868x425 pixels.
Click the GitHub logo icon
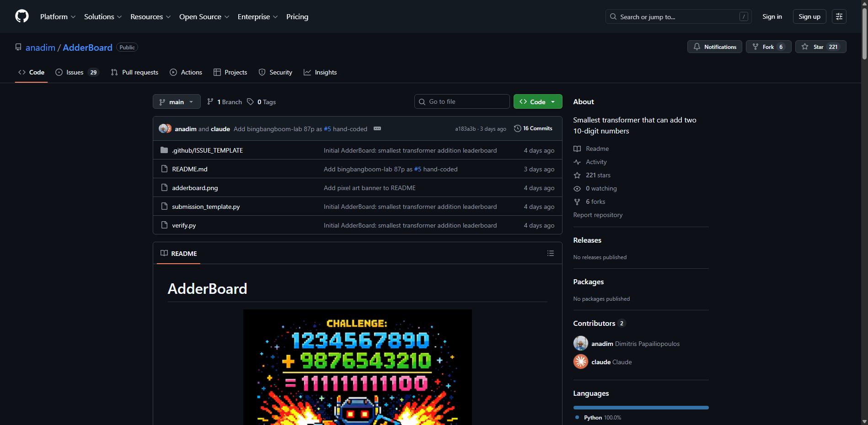(22, 16)
